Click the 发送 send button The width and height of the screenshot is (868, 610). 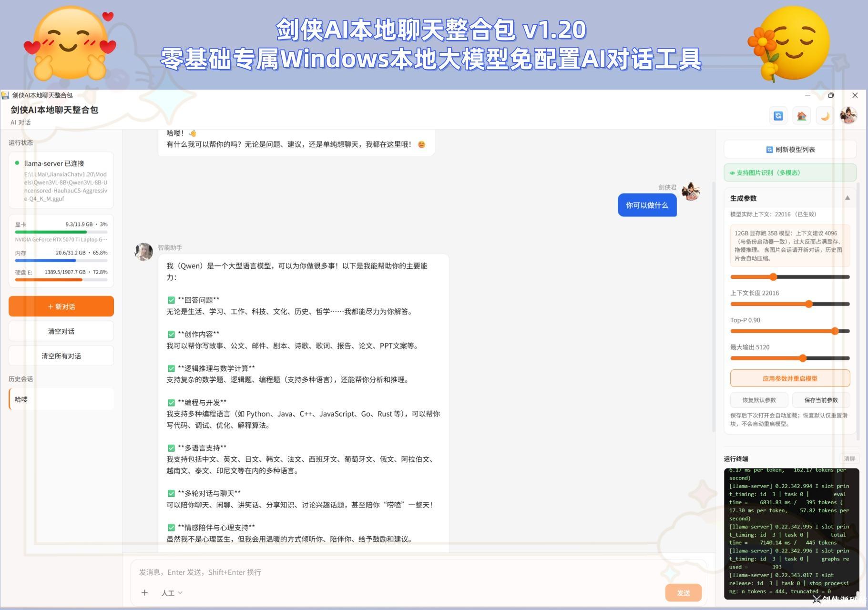point(683,592)
